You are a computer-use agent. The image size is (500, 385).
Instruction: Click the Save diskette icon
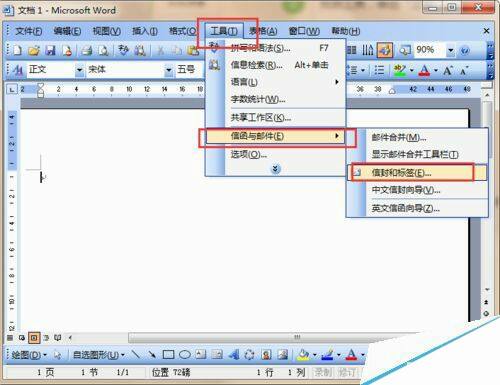tap(50, 50)
